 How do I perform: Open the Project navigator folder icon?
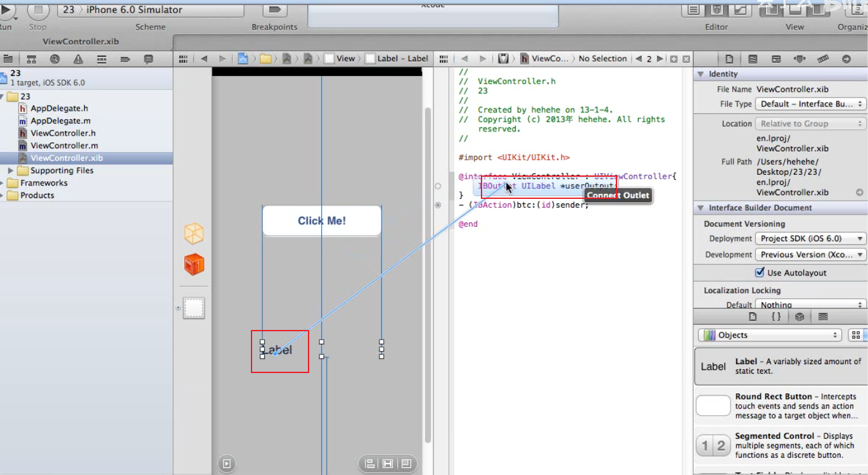pyautogui.click(x=8, y=59)
